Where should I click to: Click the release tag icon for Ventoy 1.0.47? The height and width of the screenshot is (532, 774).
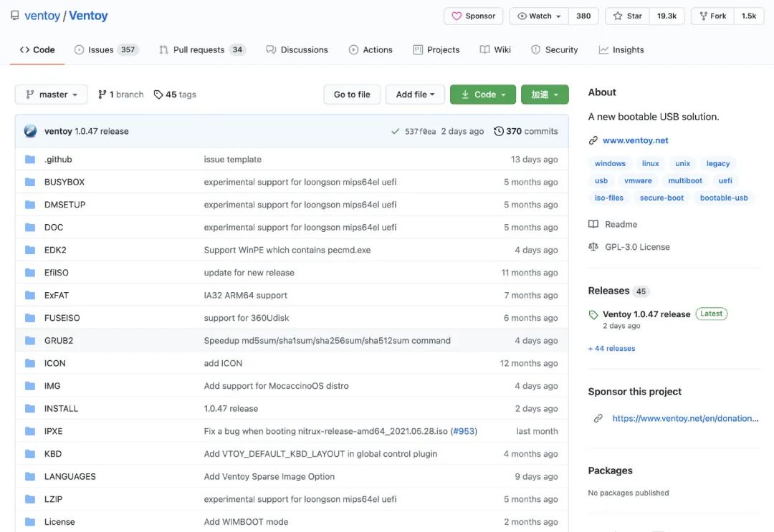click(593, 314)
